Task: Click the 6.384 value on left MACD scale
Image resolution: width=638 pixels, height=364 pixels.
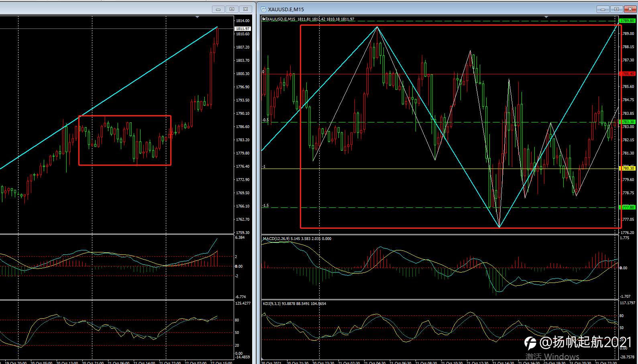Action: 240,237
